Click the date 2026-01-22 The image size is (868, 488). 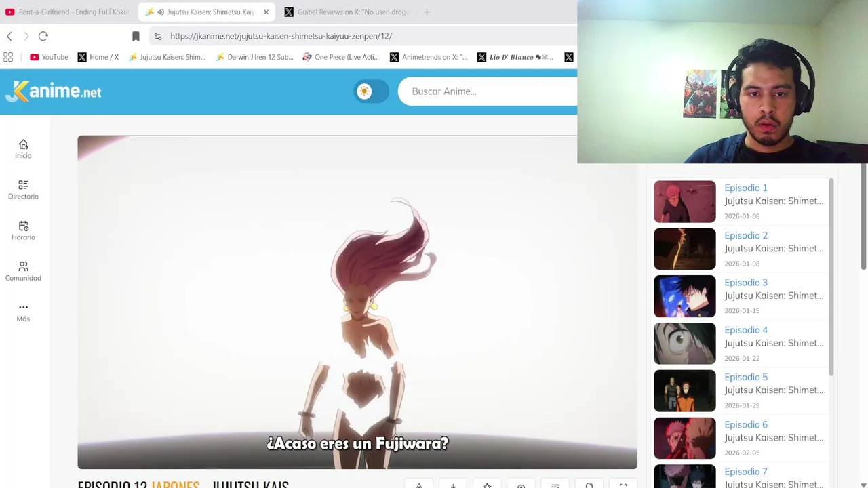[742, 358]
